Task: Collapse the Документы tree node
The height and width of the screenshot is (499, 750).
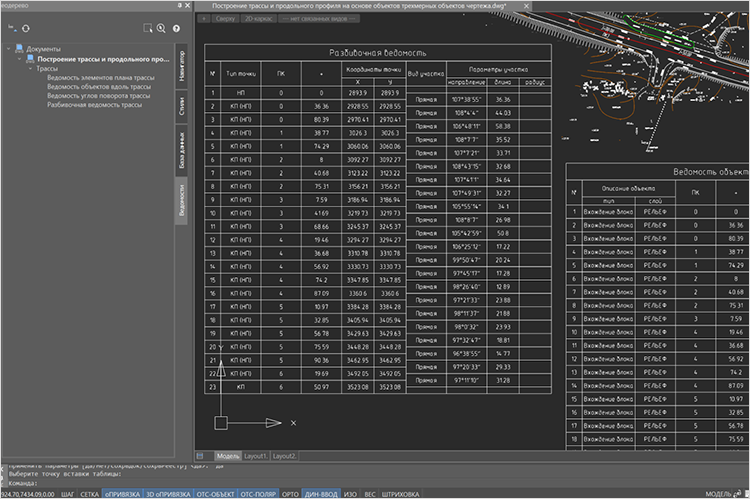Action: 8,49
